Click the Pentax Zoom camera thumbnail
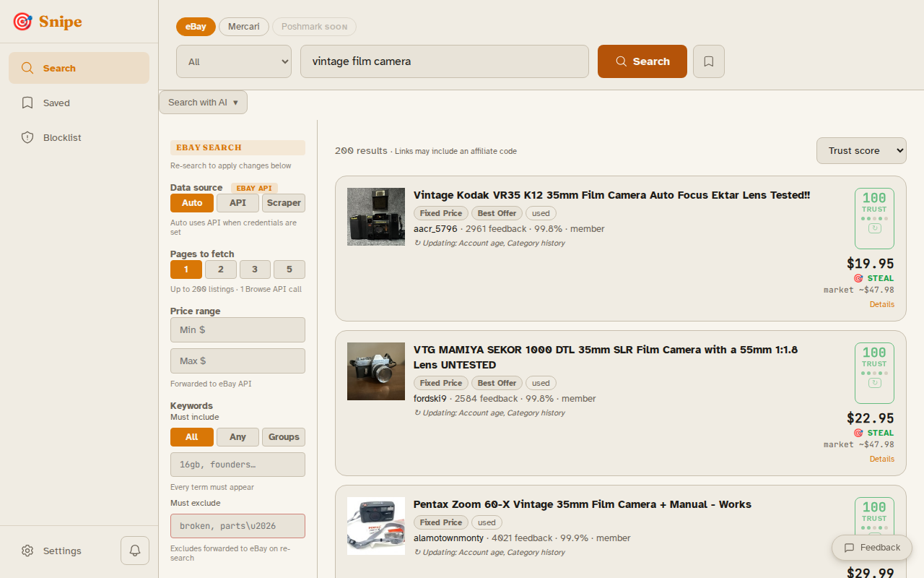The width and height of the screenshot is (924, 578). pos(376,526)
